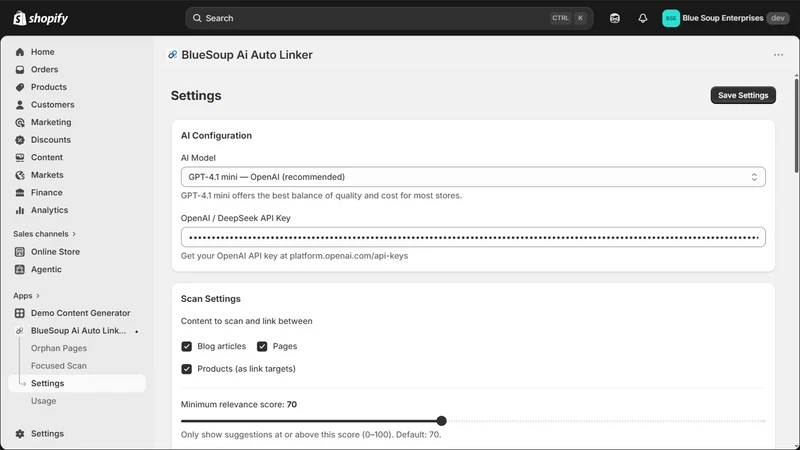
Task: Click the relevance slider track right portion
Action: [606, 421]
